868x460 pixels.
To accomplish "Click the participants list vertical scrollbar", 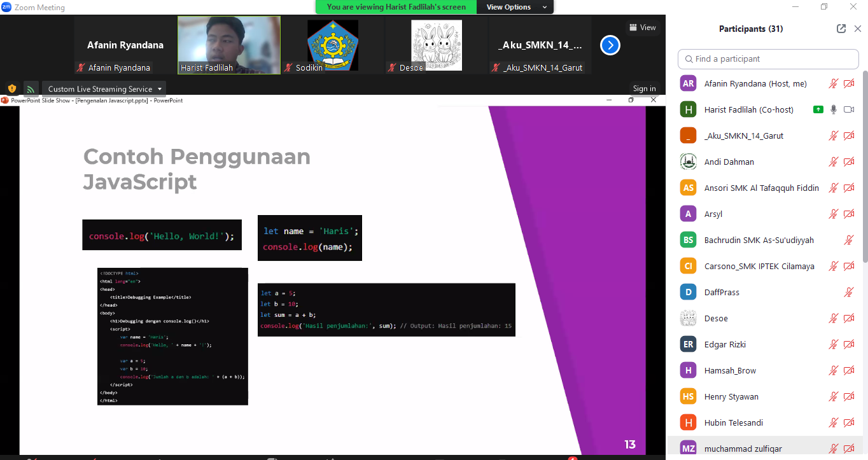I will (865, 165).
